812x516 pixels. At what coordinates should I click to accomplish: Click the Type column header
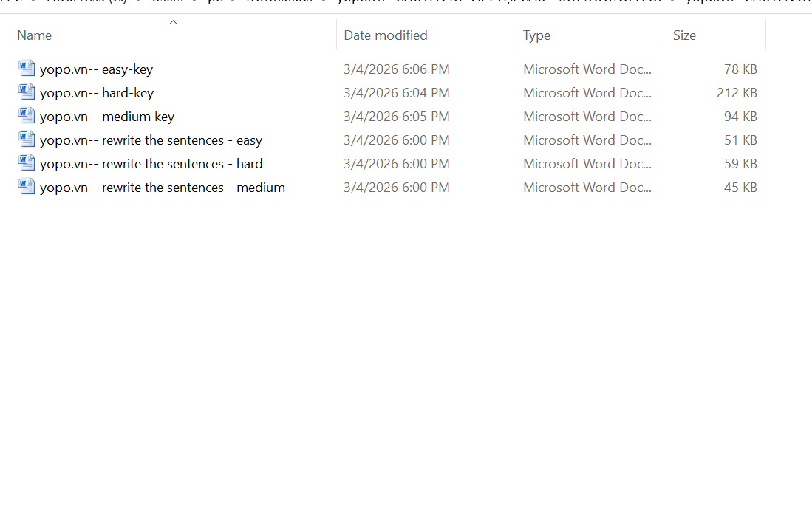(536, 35)
